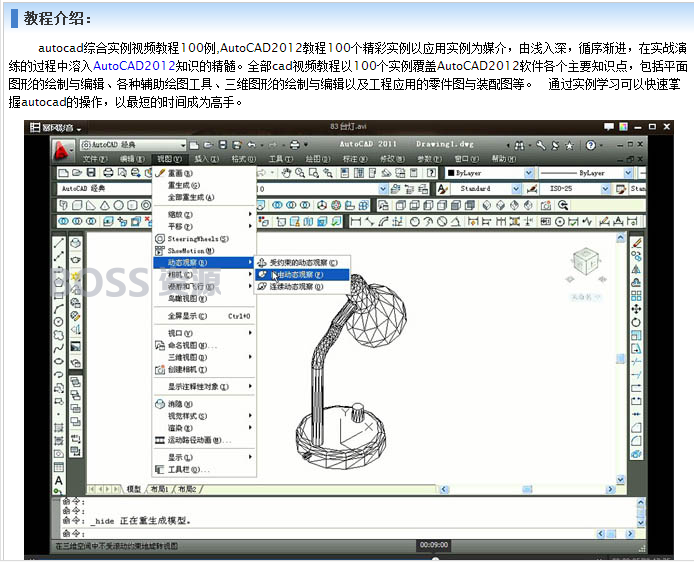
Task: Select the Multiline Text A tool
Action: pyautogui.click(x=58, y=481)
